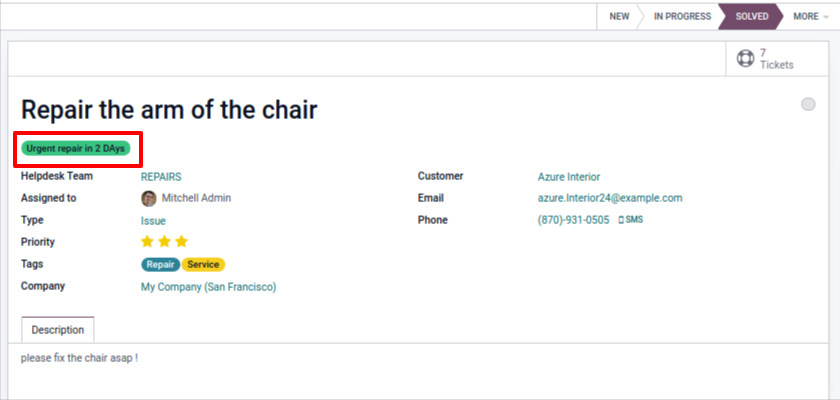Click the SMS phone icon
This screenshot has height=400, width=840.
(621, 220)
